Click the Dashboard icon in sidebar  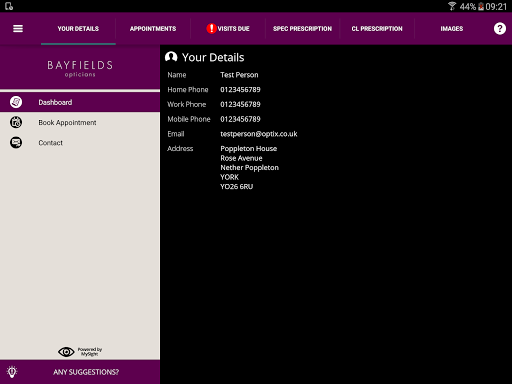(x=16, y=102)
